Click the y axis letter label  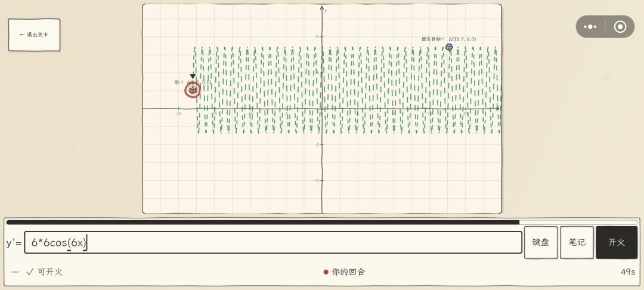pyautogui.click(x=326, y=11)
